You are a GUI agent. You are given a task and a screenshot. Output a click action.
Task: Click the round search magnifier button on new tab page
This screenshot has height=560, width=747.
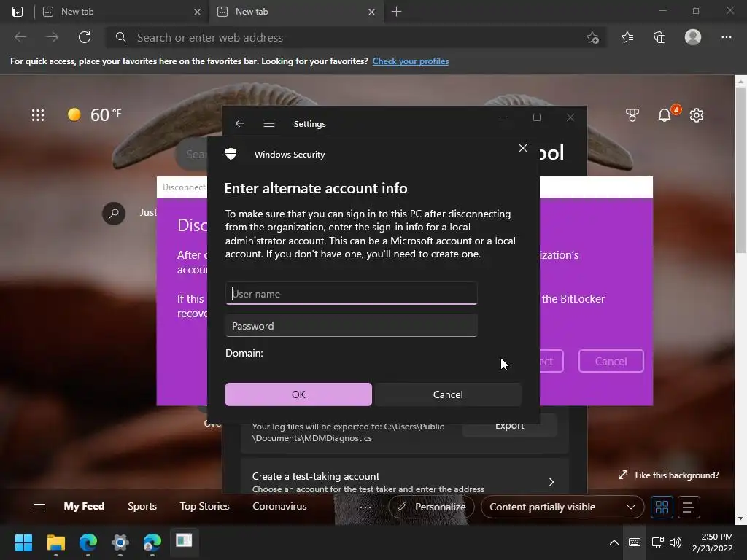(x=114, y=214)
